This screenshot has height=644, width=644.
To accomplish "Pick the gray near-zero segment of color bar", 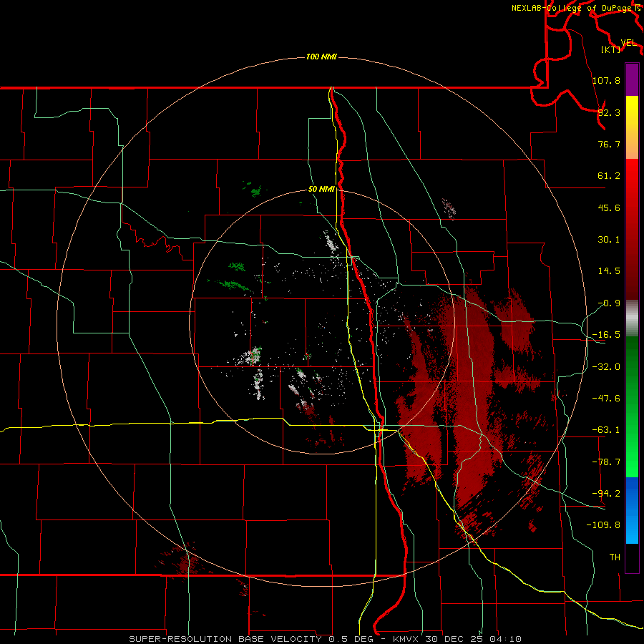I will (632, 318).
